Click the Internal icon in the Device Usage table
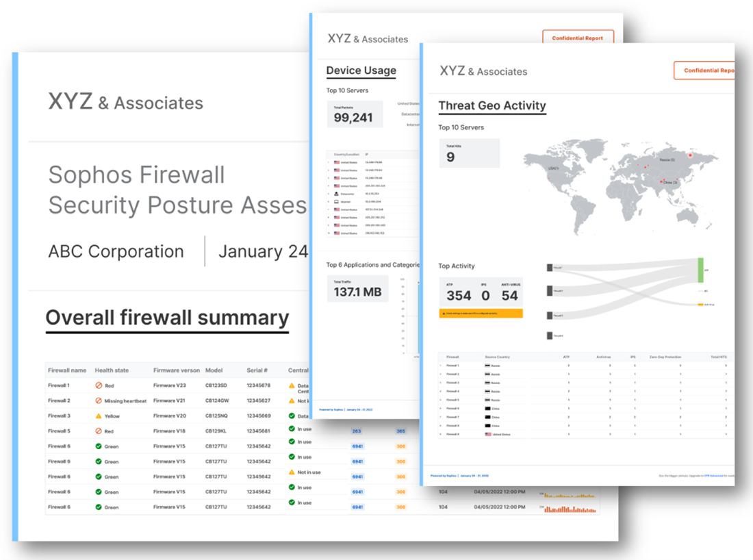753x560 pixels. pos(336,202)
